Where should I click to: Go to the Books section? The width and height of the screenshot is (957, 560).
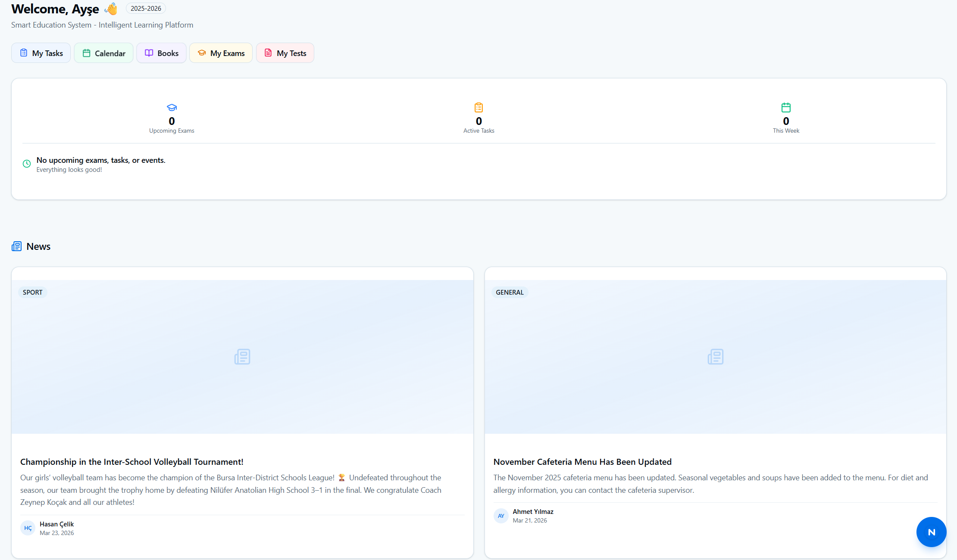161,53
